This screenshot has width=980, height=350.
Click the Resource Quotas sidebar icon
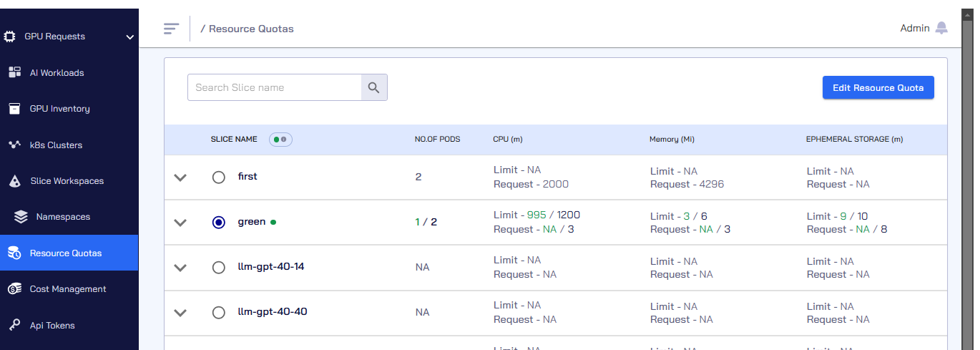coord(14,253)
